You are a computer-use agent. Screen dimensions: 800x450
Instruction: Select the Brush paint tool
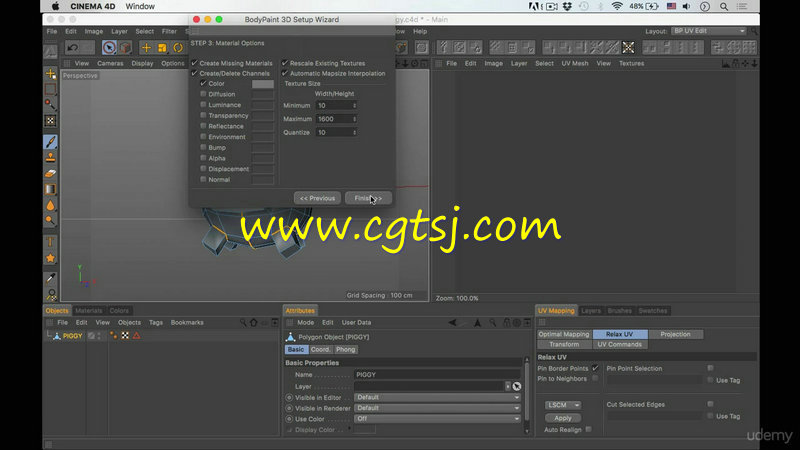click(x=51, y=142)
